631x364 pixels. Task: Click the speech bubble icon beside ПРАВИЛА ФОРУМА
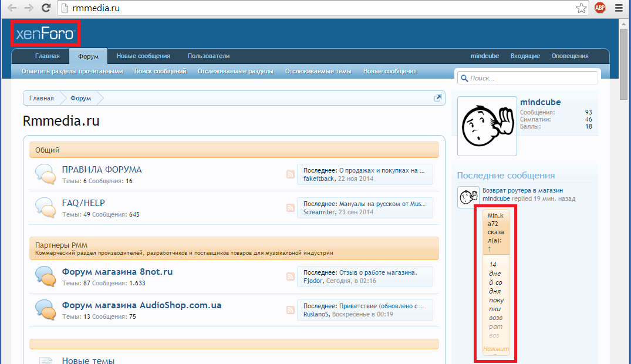pyautogui.click(x=45, y=174)
